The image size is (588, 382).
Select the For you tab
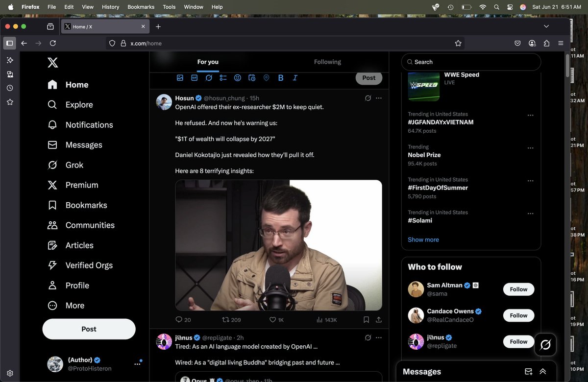[x=208, y=62]
